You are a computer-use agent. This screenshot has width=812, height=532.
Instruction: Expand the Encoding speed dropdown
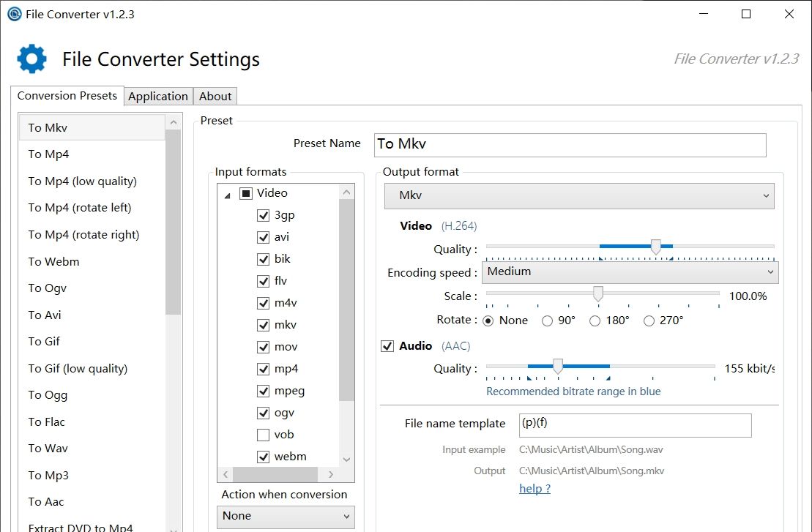(630, 271)
